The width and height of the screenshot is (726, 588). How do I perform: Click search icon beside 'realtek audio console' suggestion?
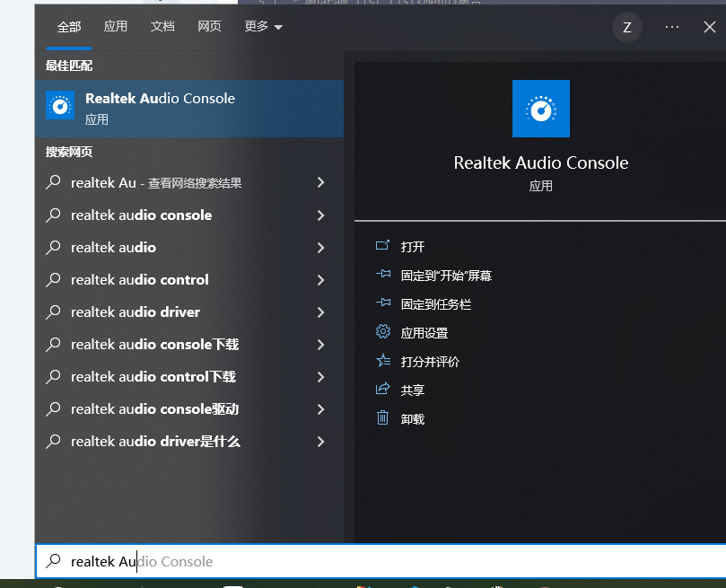[53, 215]
